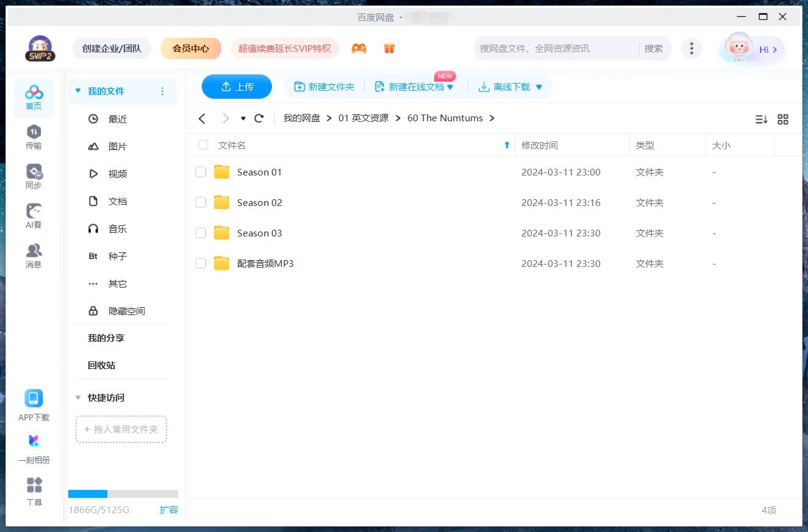Image resolution: width=808 pixels, height=532 pixels.
Task: Open the 传输 (Transfer) panel in sidebar
Action: [34, 137]
